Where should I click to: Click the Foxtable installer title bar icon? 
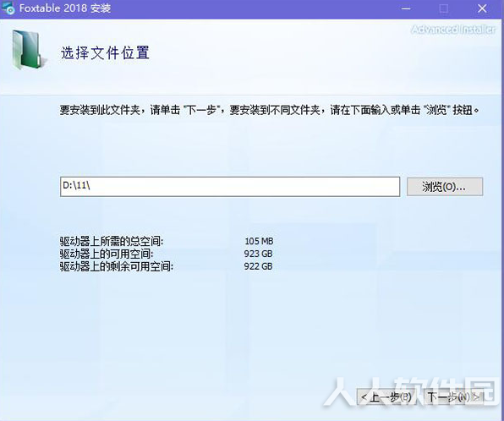(8, 8)
